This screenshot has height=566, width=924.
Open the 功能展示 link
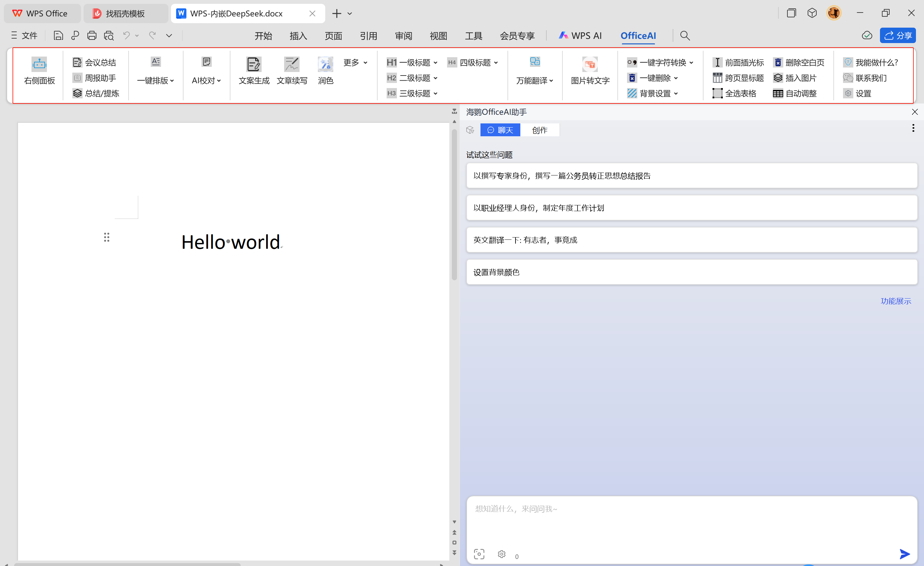(x=896, y=301)
